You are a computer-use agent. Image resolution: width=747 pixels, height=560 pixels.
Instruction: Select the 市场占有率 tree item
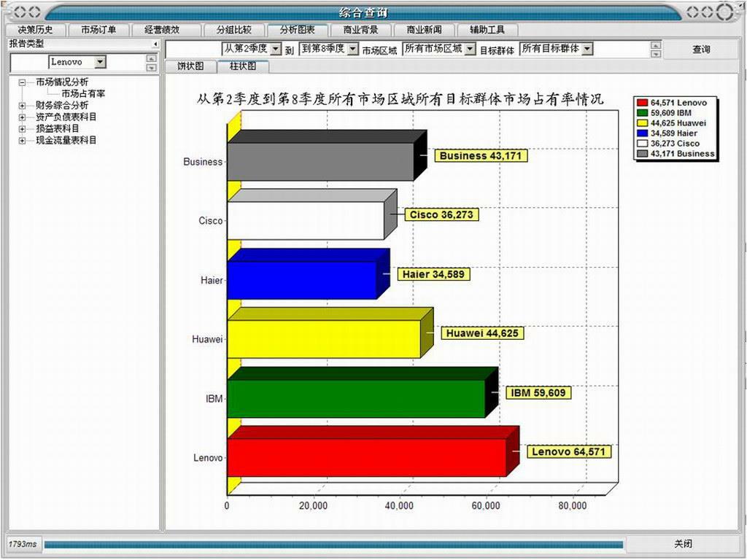pyautogui.click(x=83, y=94)
